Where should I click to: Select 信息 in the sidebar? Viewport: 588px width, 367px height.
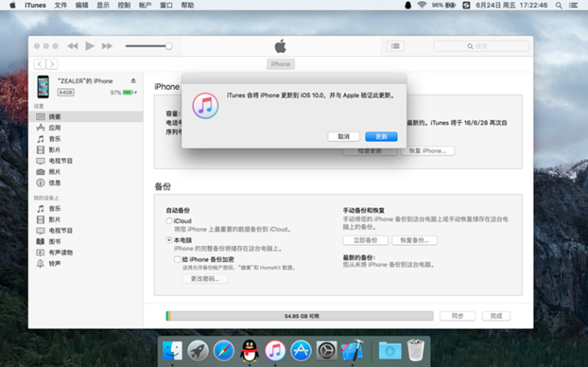click(x=86, y=183)
